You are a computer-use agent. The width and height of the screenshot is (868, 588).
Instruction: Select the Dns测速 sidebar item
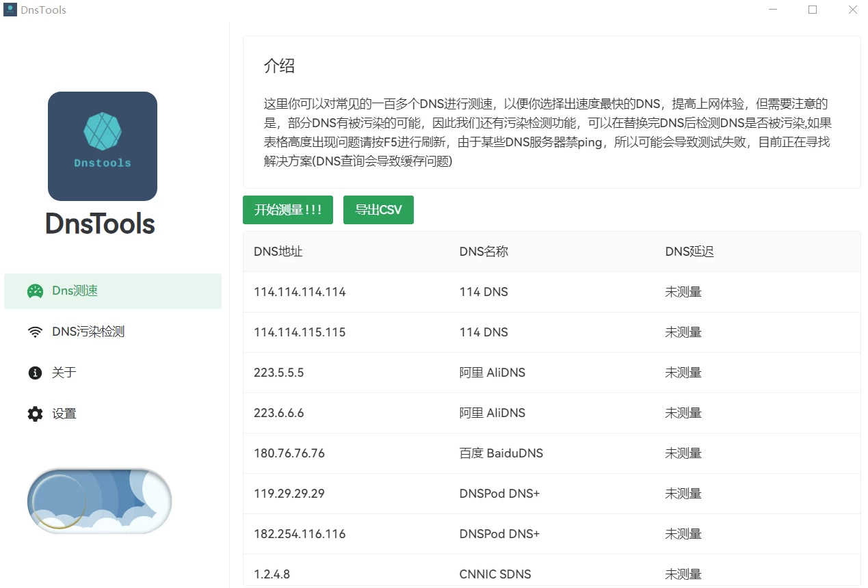tap(74, 290)
